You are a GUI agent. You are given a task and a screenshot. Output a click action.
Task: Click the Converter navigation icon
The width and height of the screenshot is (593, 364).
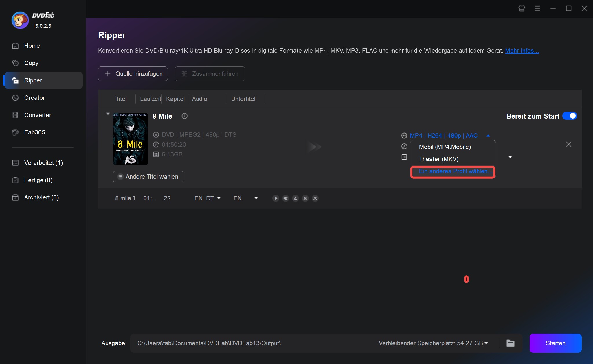pos(15,115)
